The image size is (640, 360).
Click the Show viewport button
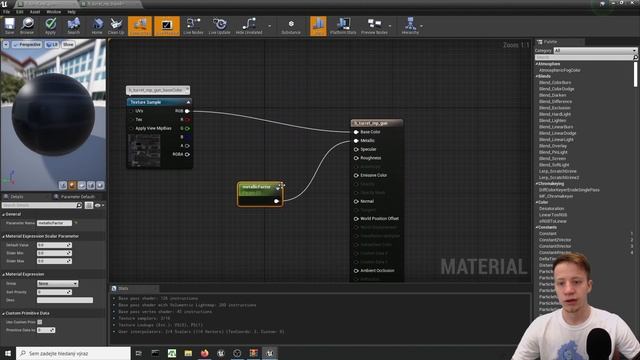(x=68, y=44)
